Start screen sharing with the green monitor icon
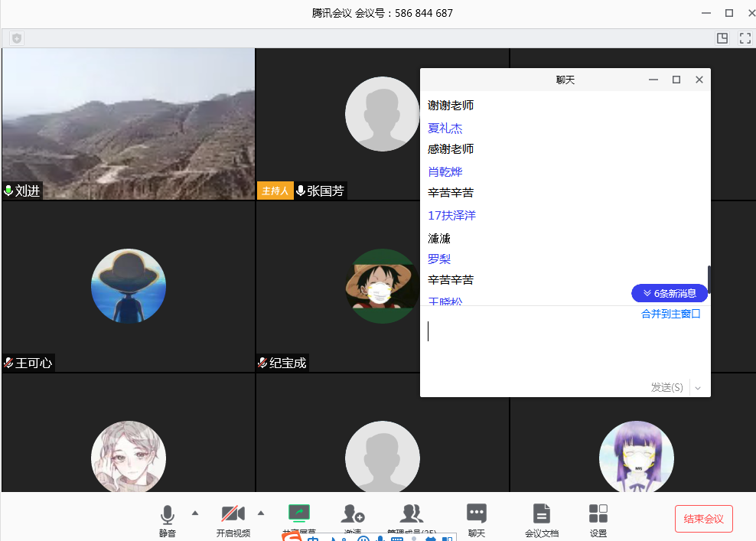Screen dimensions: 756x541 pos(298,514)
